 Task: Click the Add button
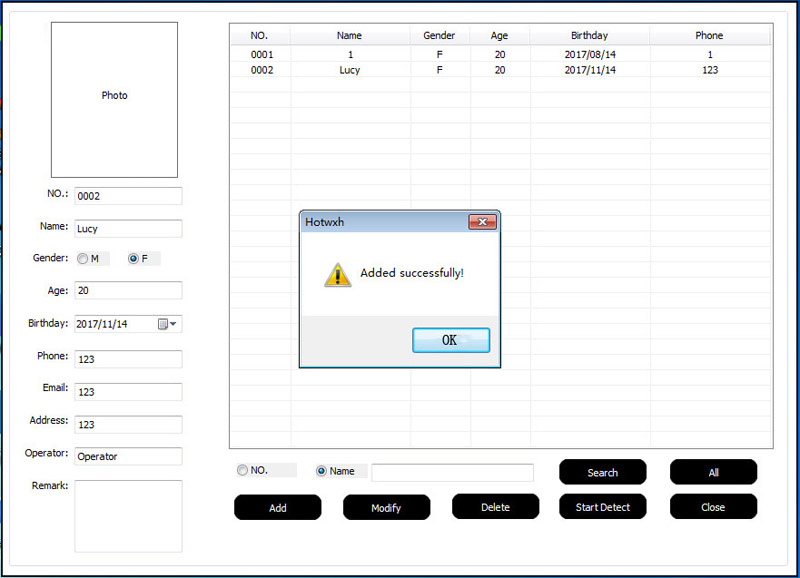tap(278, 508)
